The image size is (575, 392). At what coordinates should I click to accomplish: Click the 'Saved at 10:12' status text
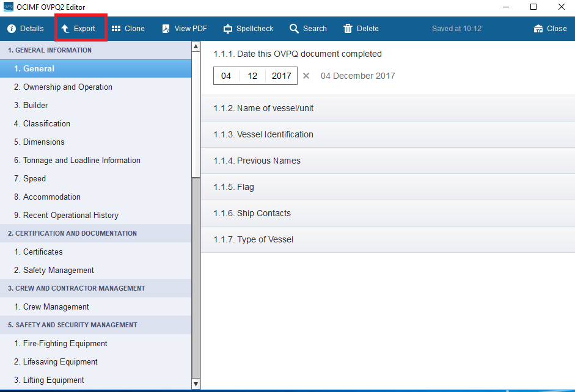pos(456,29)
